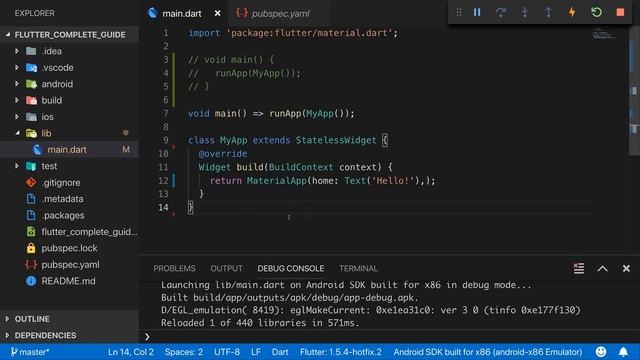The height and width of the screenshot is (360, 640).
Task: Open the OUTPUT panel tab
Action: coord(227,269)
